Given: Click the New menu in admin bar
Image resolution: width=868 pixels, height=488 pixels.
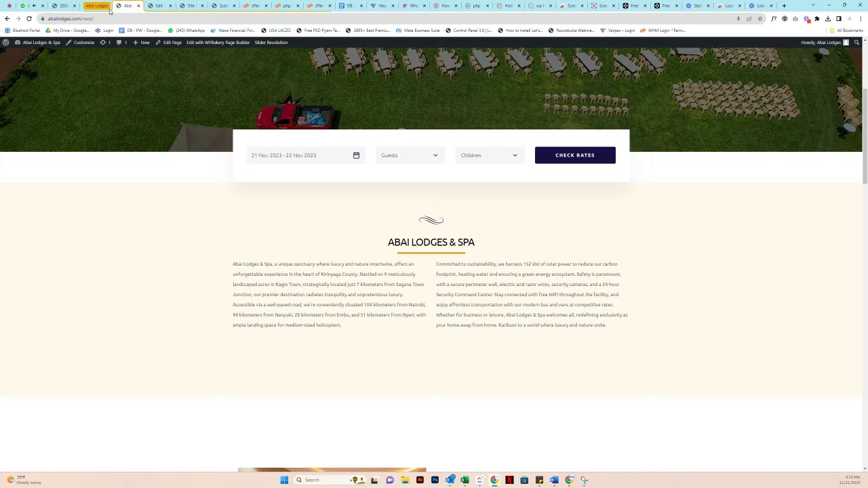Looking at the screenshot, I should pyautogui.click(x=141, y=42).
